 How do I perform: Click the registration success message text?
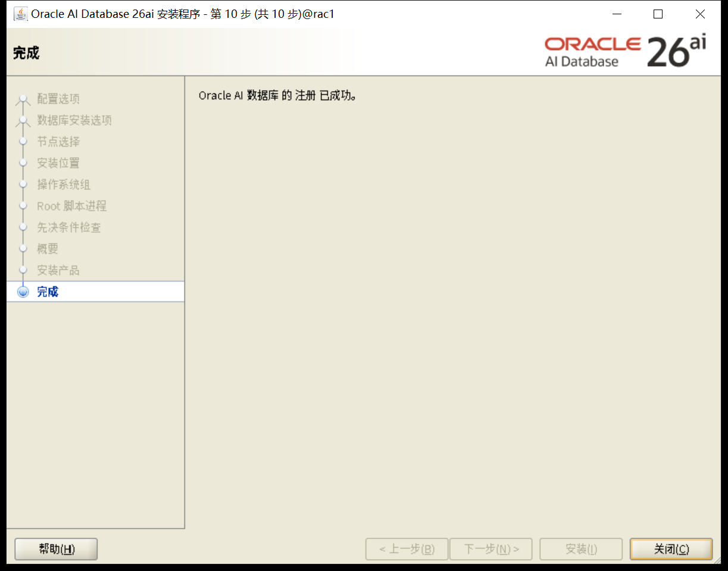coord(277,95)
